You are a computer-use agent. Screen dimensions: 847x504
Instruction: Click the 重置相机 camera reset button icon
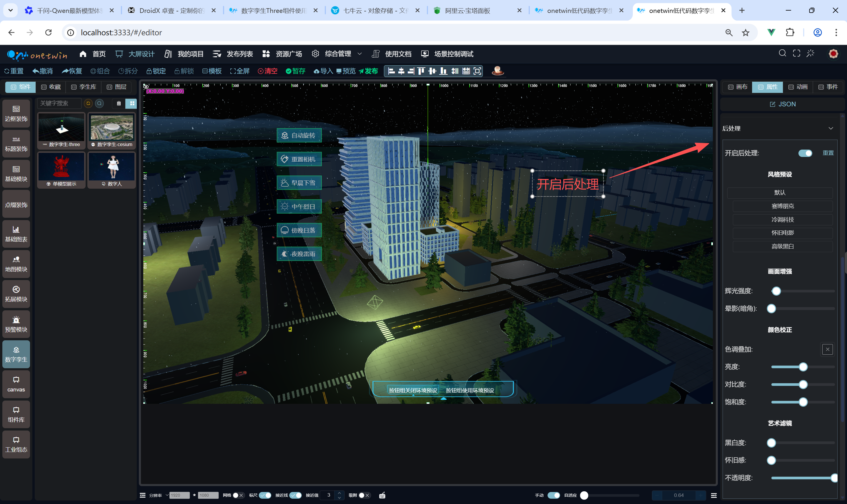284,159
